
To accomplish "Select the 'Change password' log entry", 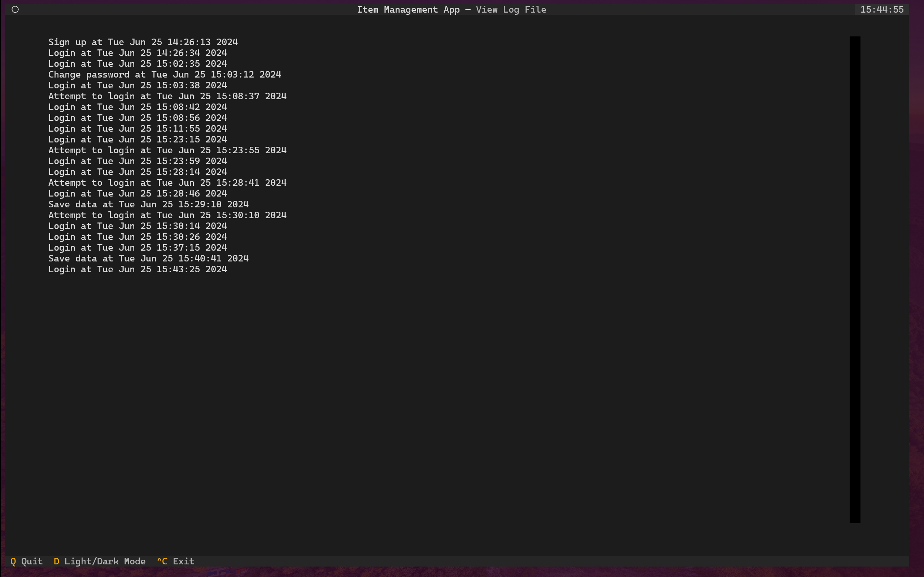I will 165,74.
